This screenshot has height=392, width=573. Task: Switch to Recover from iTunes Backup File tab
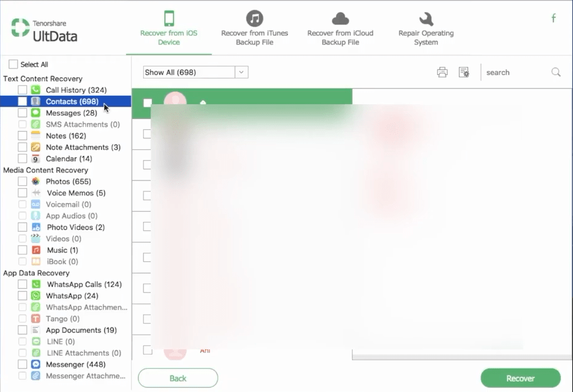tap(254, 28)
